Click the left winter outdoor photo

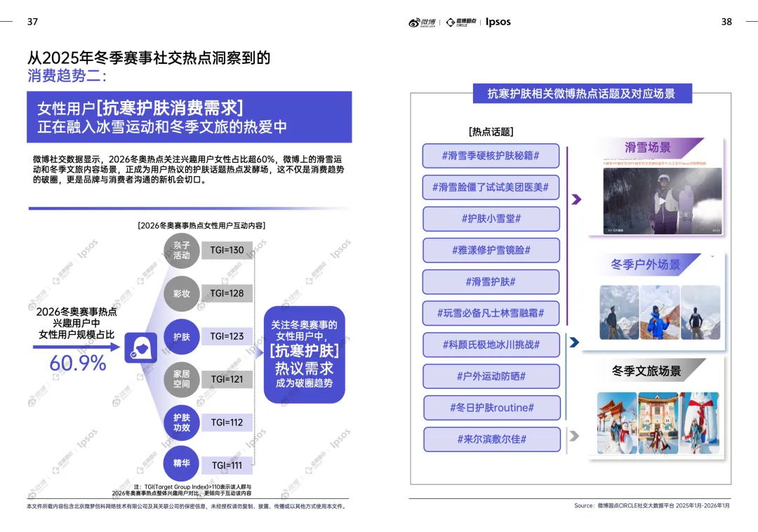click(619, 312)
